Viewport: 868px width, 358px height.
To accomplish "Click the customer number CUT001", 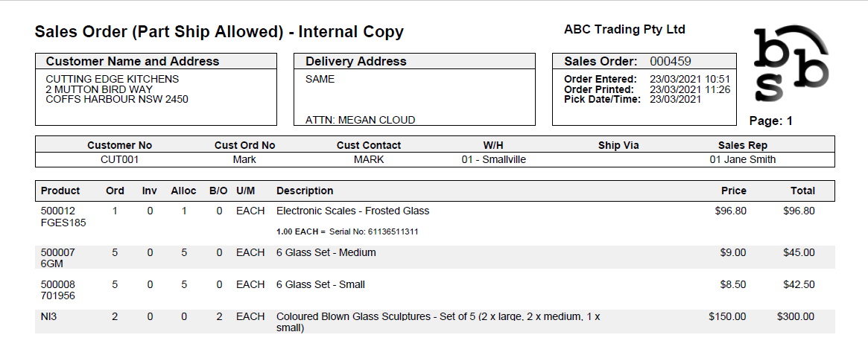I will (119, 159).
